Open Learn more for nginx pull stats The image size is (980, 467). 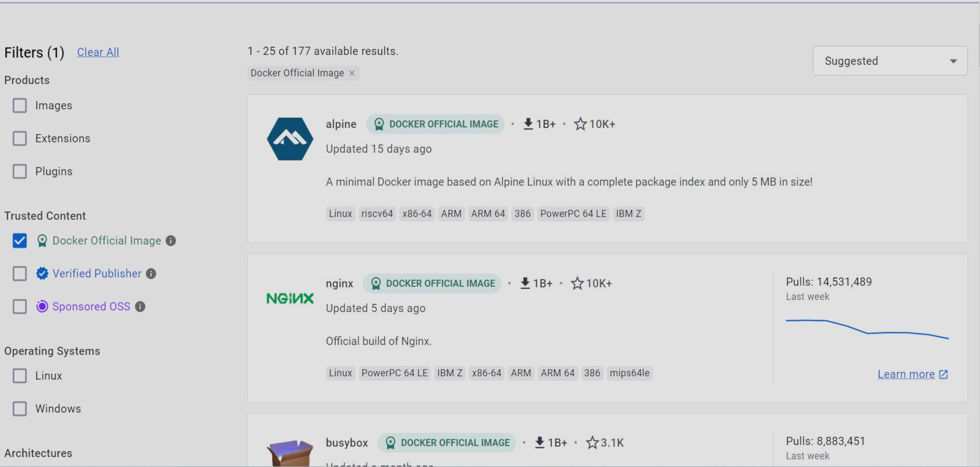[906, 374]
